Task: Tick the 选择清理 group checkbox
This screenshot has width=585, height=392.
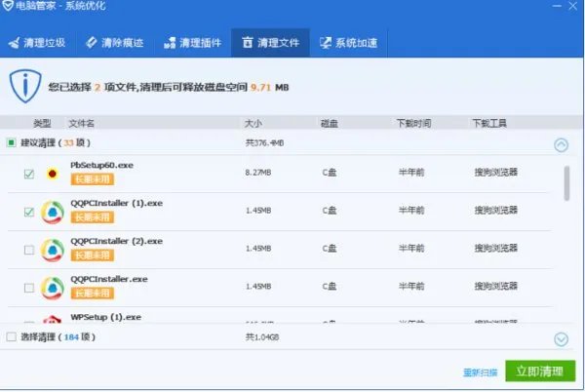Action: click(x=11, y=336)
